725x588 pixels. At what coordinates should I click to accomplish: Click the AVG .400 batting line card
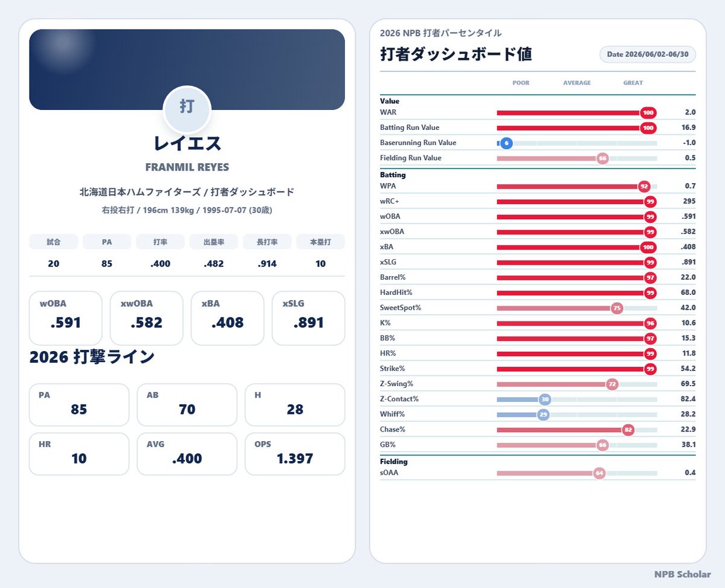click(x=187, y=454)
